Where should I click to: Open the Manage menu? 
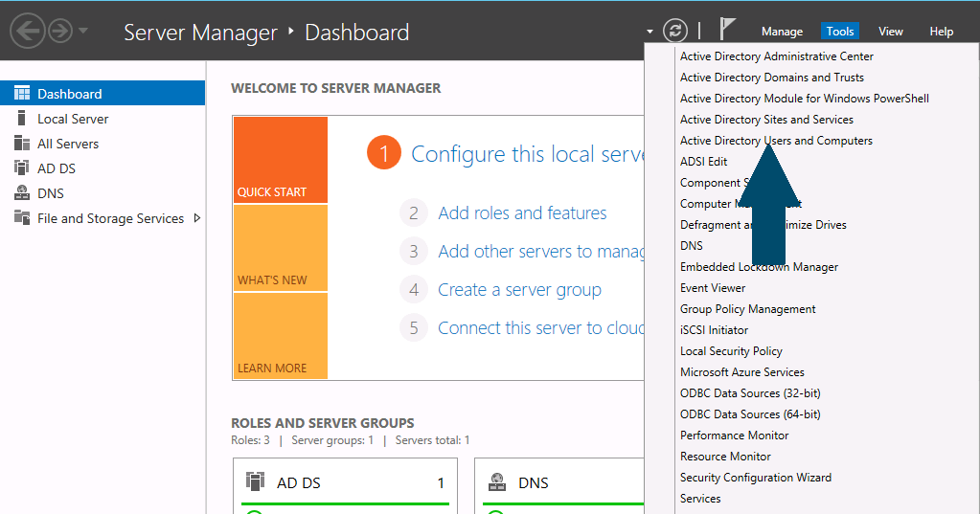pyautogui.click(x=782, y=32)
